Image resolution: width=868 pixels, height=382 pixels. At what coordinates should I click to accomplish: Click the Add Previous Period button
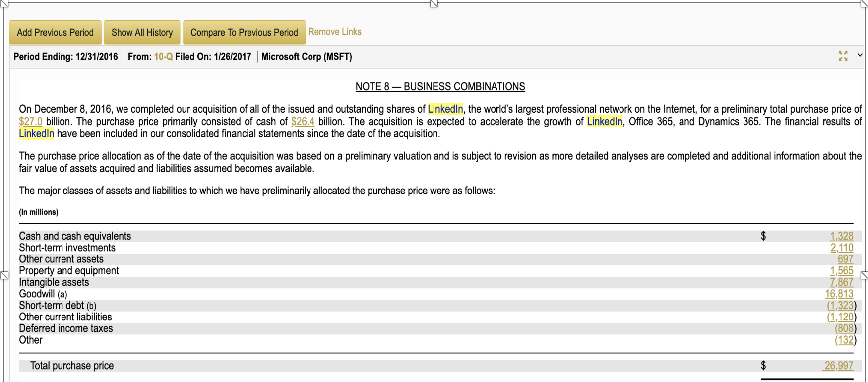point(55,33)
